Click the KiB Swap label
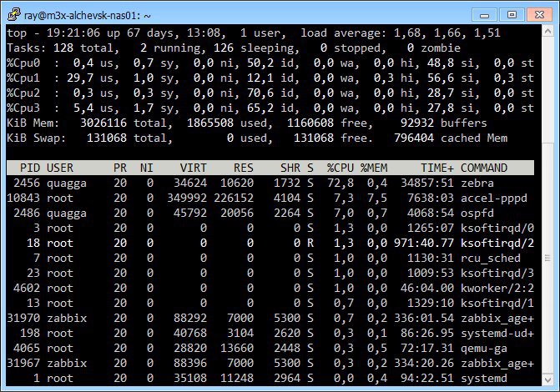 (37, 138)
